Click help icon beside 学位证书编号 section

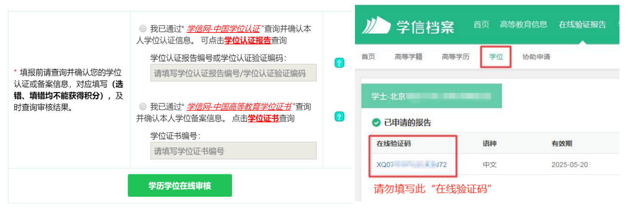[339, 116]
